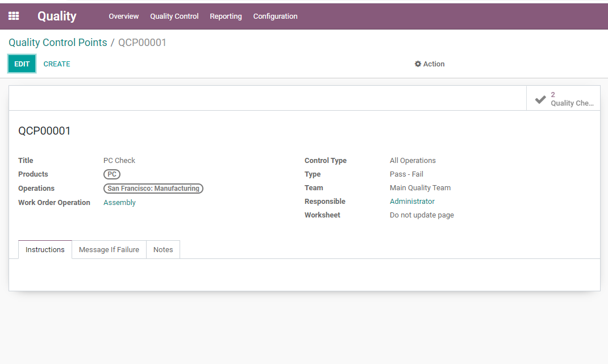Click the CREATE button

[x=57, y=64]
